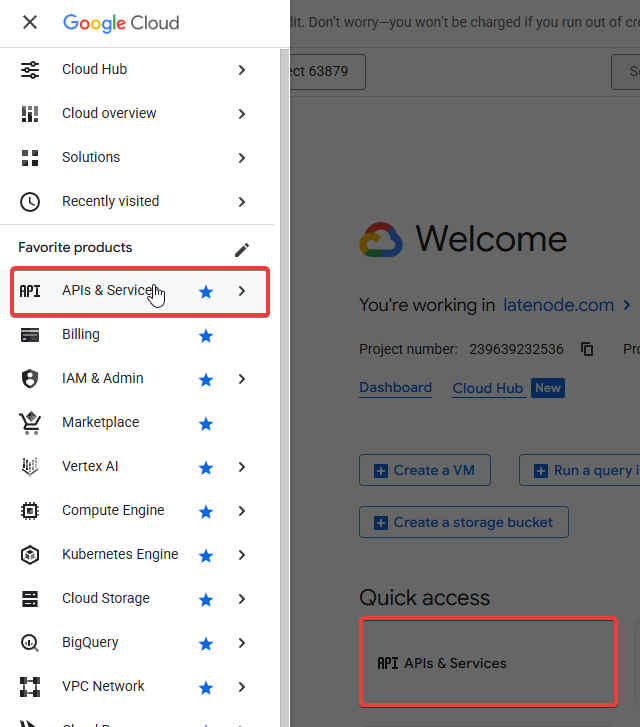
Task: Select the Marketplace cart icon
Action: (x=30, y=423)
